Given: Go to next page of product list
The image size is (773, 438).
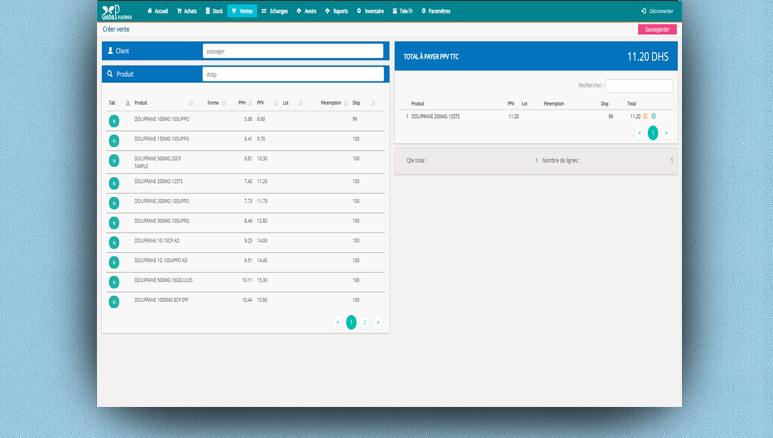Looking at the screenshot, I should (378, 322).
